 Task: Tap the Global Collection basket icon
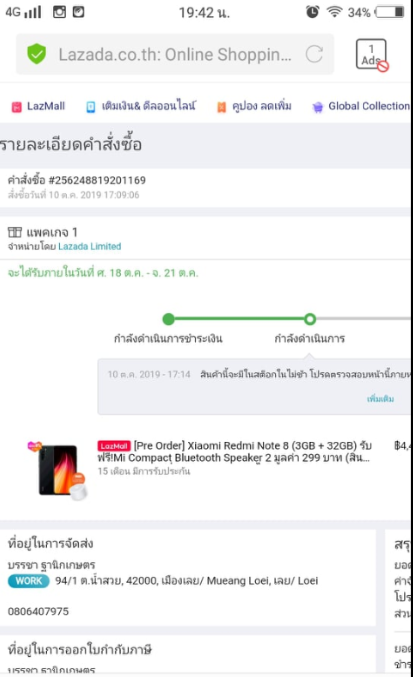click(317, 107)
